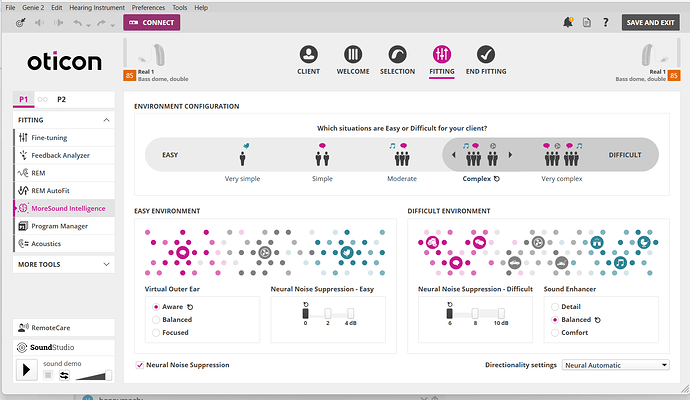Open the File menu
This screenshot has height=400, width=690.
pos(10,7)
